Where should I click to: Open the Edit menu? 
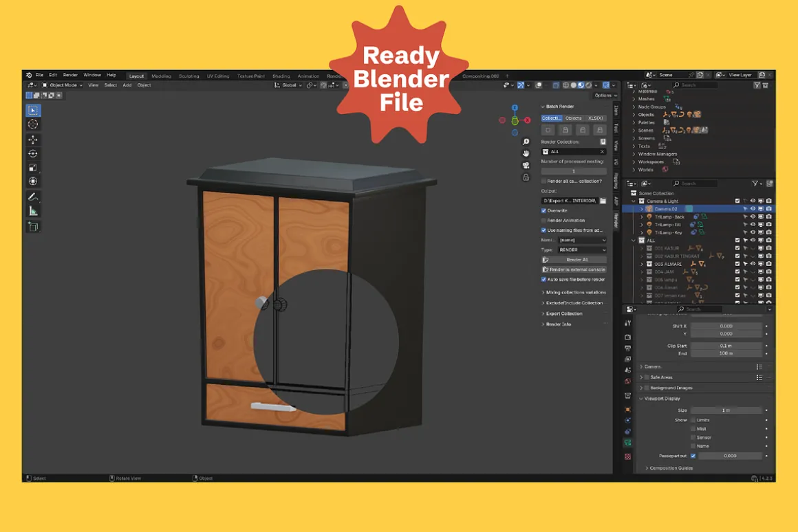tap(53, 75)
